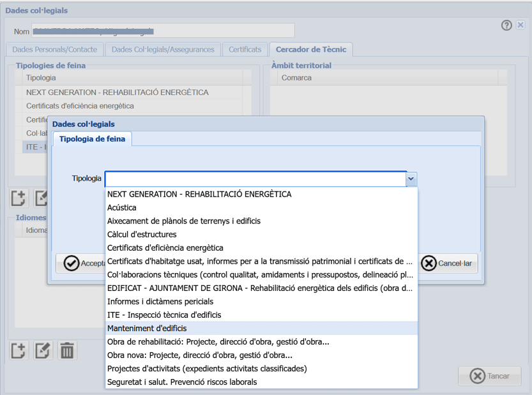The width and height of the screenshot is (532, 395).
Task: Add a new language in Idiomes section
Action: point(19,350)
